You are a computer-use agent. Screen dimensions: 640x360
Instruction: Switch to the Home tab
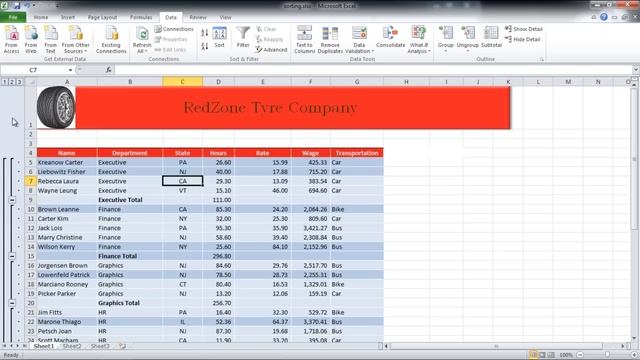coord(41,17)
